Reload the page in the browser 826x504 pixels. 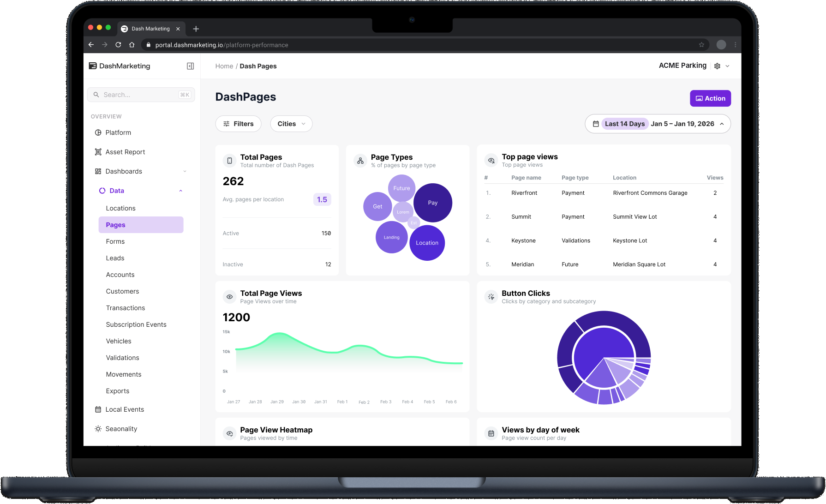pyautogui.click(x=118, y=45)
